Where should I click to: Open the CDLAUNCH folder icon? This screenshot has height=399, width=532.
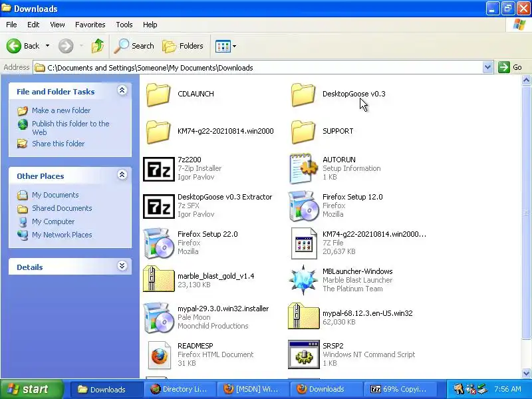(158, 94)
